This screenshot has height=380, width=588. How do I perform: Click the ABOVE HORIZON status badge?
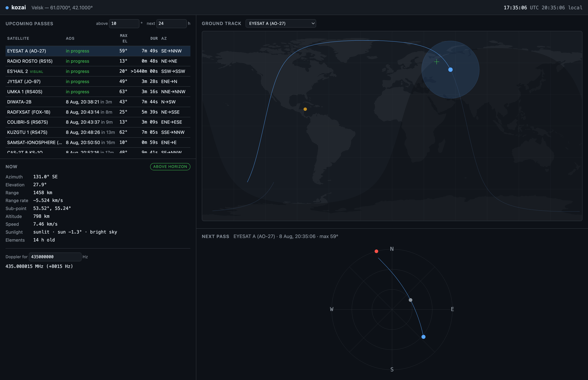click(170, 167)
